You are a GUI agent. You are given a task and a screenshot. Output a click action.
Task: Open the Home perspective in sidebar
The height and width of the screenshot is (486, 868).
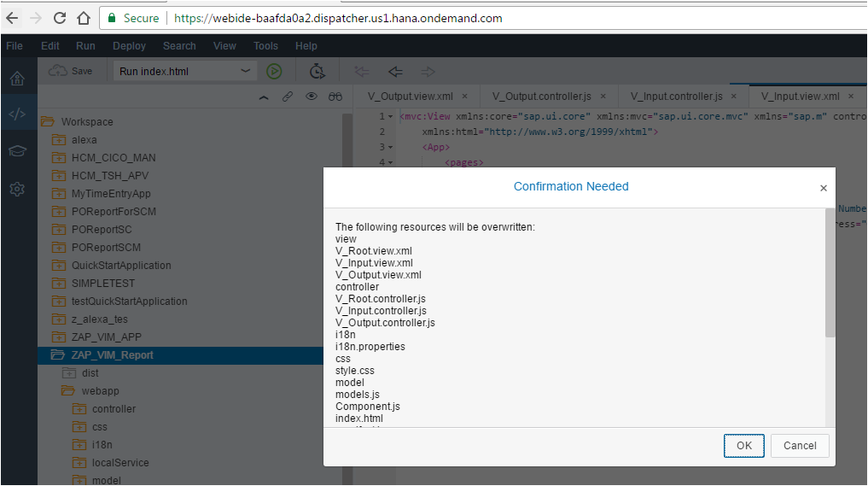click(18, 79)
